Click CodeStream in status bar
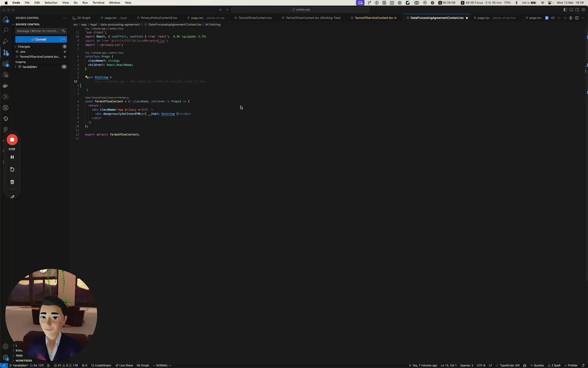Screen dimensions: 588x368 click(101, 365)
